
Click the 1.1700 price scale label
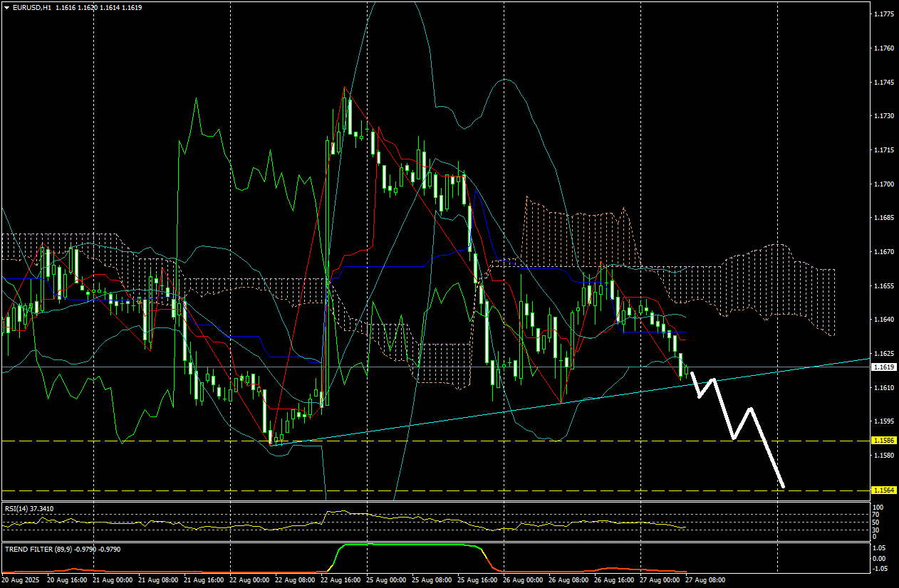coord(883,184)
